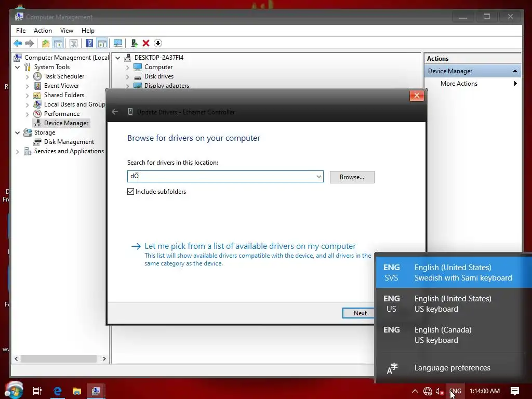Click the muted volume tray icon
Viewport: 532px width, 399px height.
click(440, 391)
